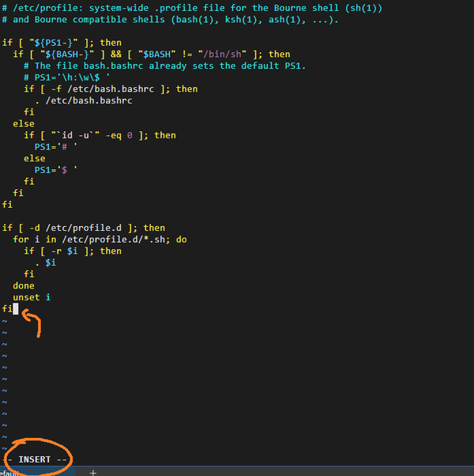
Task: Place cursor on the 'done' keyword
Action: click(24, 285)
